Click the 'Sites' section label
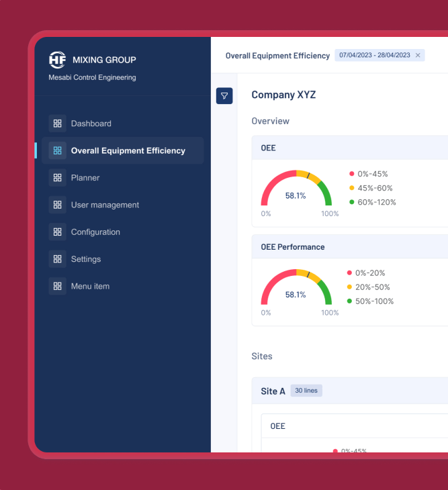 click(262, 356)
